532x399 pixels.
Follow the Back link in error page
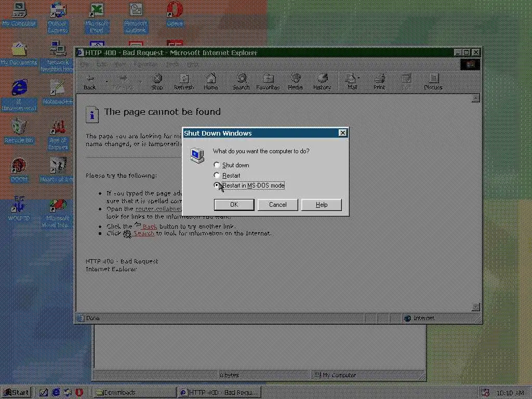pyautogui.click(x=150, y=227)
